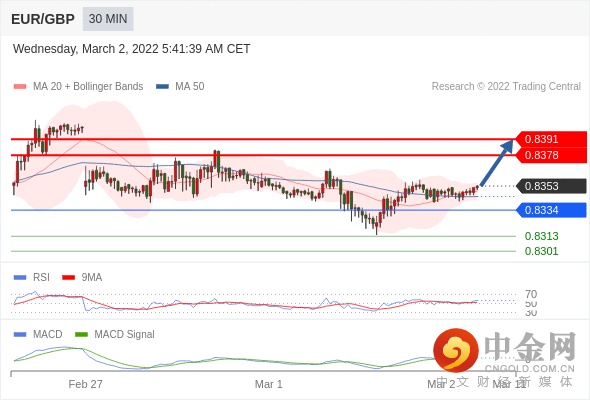This screenshot has height=400, width=590.
Task: Click the Feb 27 date axis label
Action: coord(85,384)
